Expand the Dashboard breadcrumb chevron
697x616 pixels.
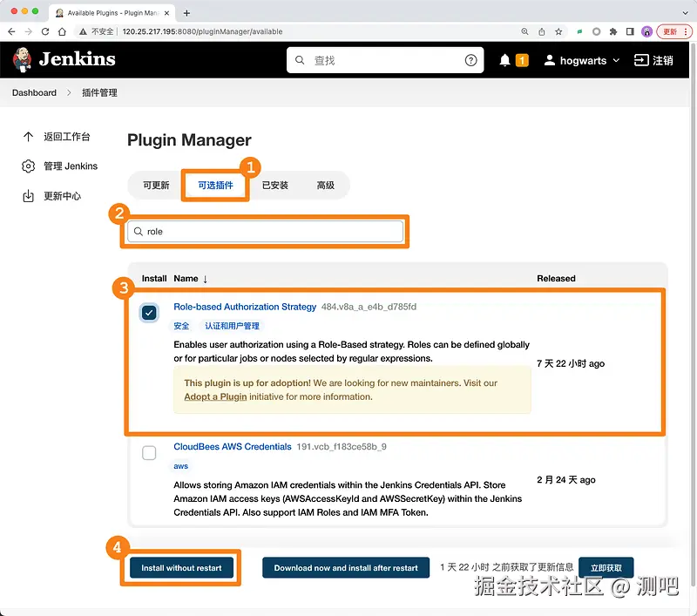69,92
